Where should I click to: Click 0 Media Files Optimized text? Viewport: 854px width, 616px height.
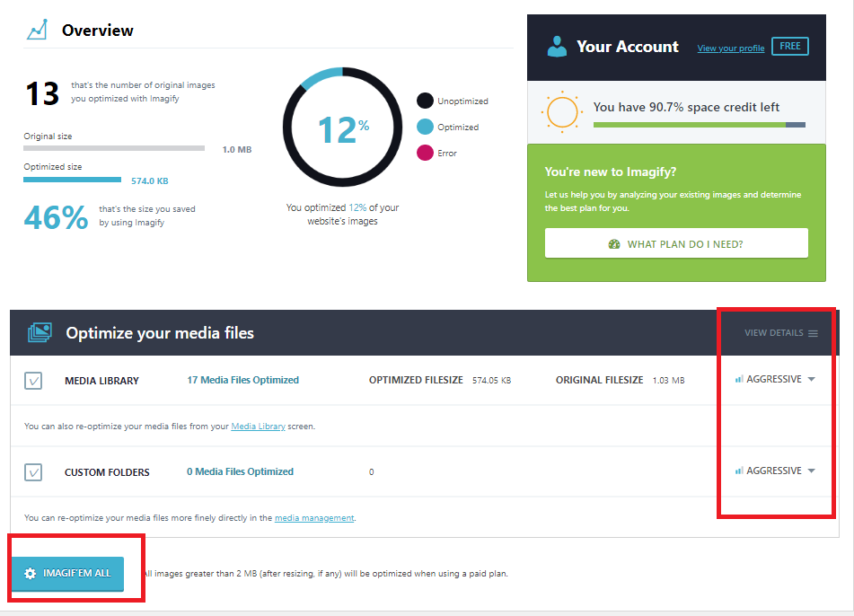[x=240, y=471]
